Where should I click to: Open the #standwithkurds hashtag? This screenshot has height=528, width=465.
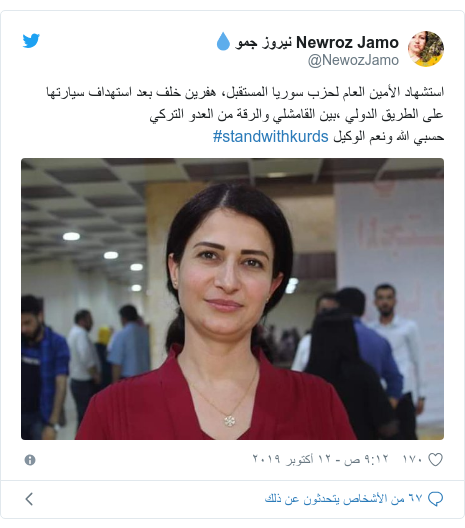click(271, 137)
